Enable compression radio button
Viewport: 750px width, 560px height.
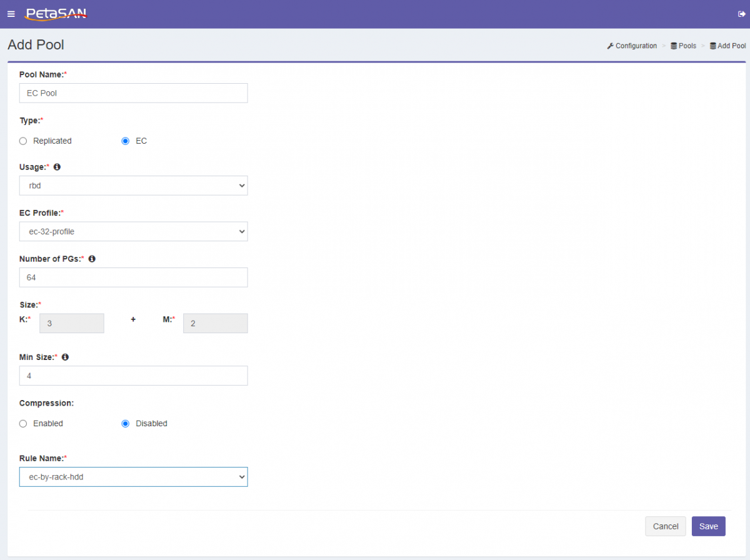click(x=23, y=424)
